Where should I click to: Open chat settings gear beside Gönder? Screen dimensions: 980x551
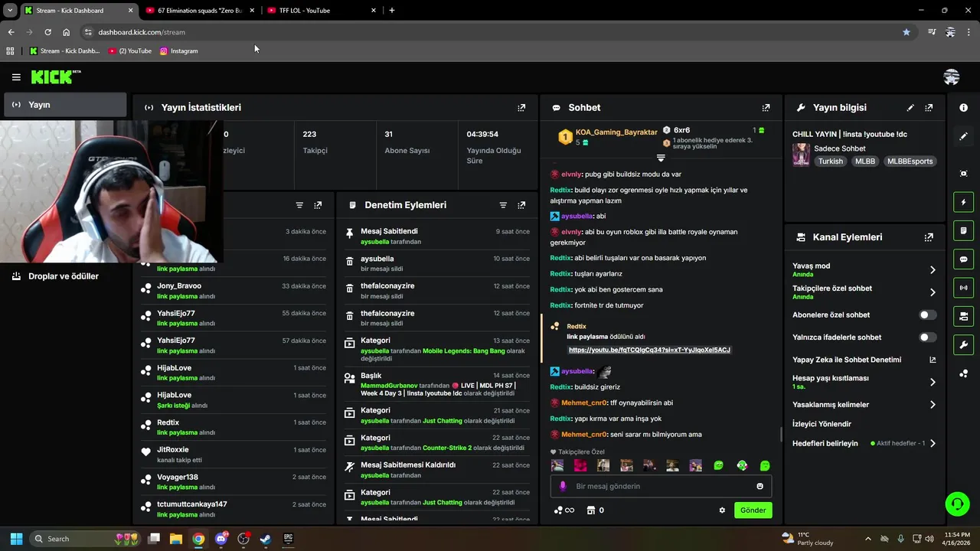(721, 510)
